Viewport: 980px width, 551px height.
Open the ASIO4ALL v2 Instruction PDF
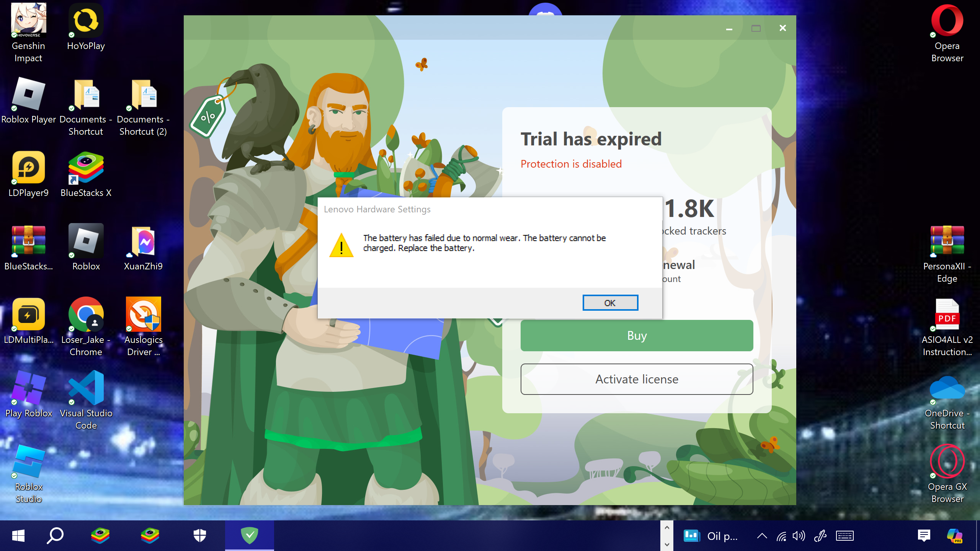947,315
